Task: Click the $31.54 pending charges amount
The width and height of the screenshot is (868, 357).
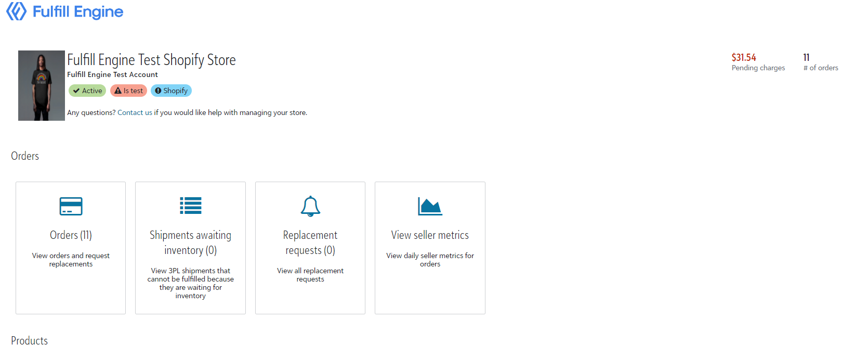Action: pos(744,57)
